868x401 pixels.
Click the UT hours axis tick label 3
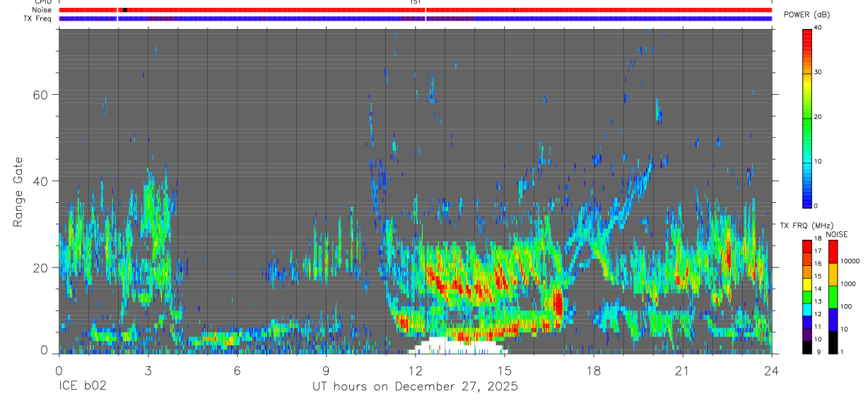tap(148, 370)
